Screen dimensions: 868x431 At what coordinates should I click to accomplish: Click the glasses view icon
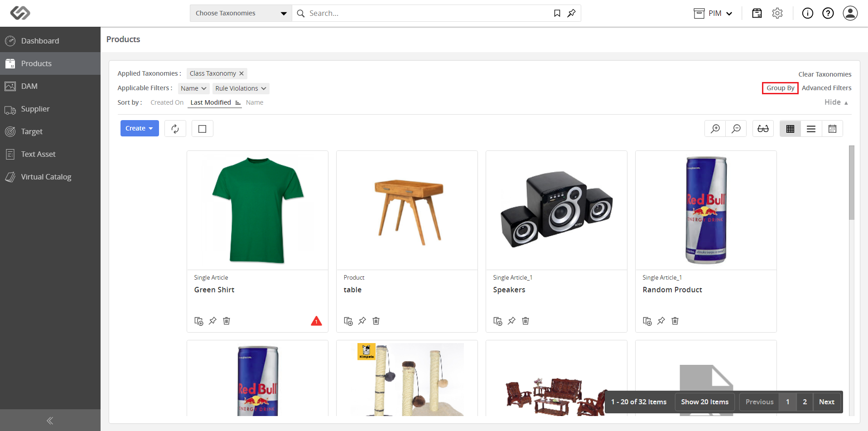[763, 129]
